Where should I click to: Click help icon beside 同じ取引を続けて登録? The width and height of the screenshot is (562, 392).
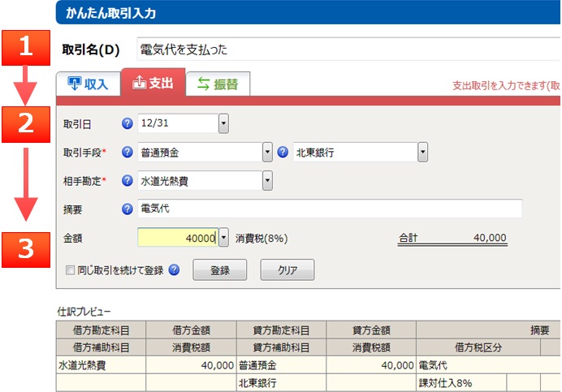[174, 270]
